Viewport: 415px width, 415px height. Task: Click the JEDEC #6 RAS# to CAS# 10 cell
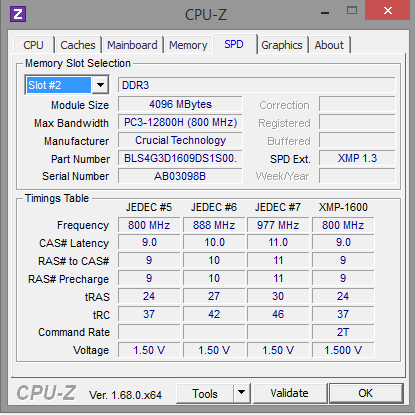pyautogui.click(x=214, y=260)
